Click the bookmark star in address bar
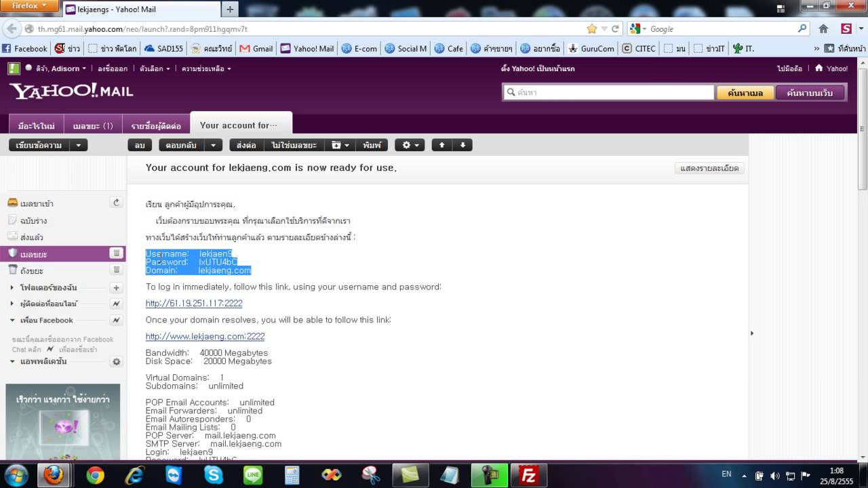The image size is (868, 488). pos(591,28)
